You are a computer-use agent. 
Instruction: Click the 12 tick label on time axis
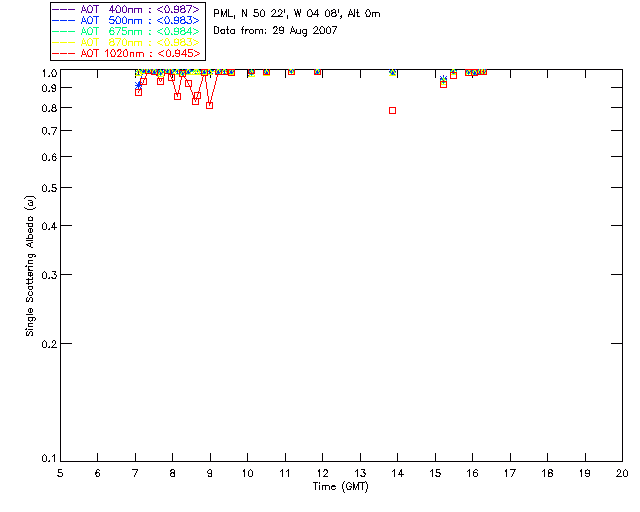pyautogui.click(x=322, y=473)
